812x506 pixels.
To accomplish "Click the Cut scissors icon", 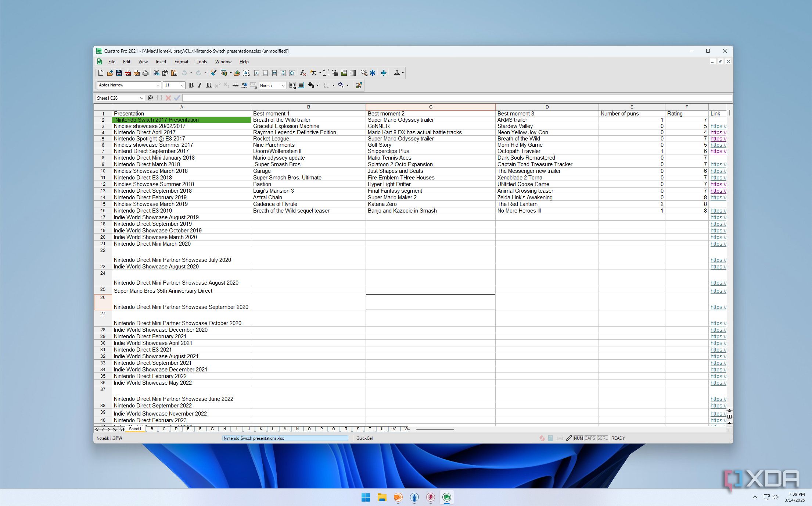I will [157, 73].
